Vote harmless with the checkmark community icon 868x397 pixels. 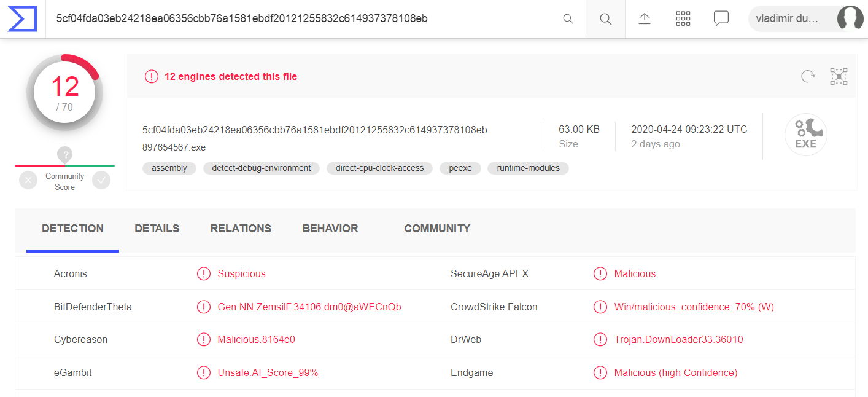click(101, 180)
